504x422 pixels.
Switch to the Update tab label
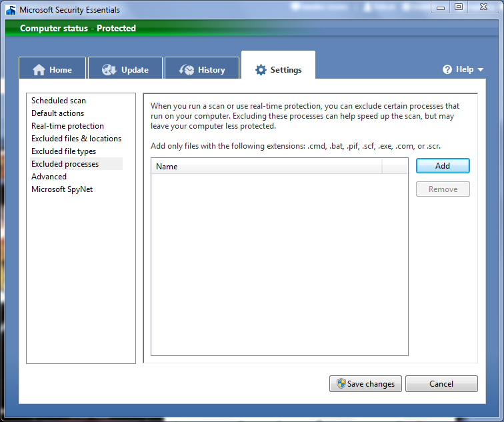pos(135,70)
